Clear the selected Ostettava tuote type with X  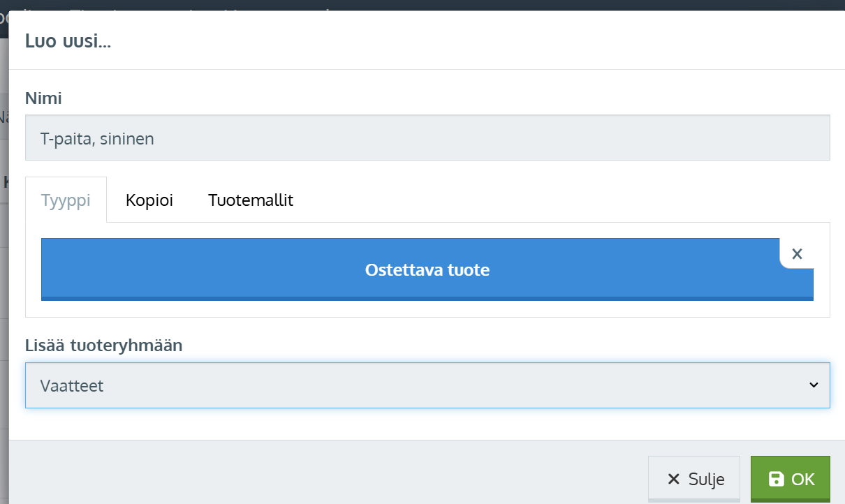point(797,254)
